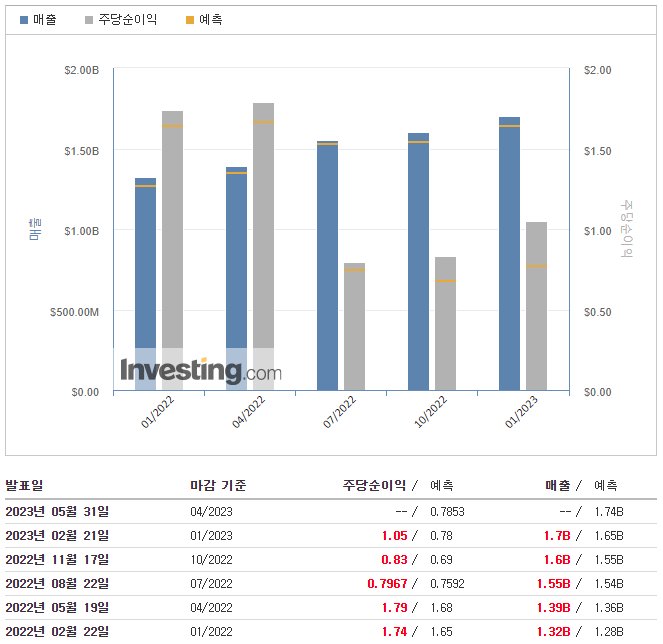Click the $2.00B left axis label
Screen dimensions: 663x644
82,70
